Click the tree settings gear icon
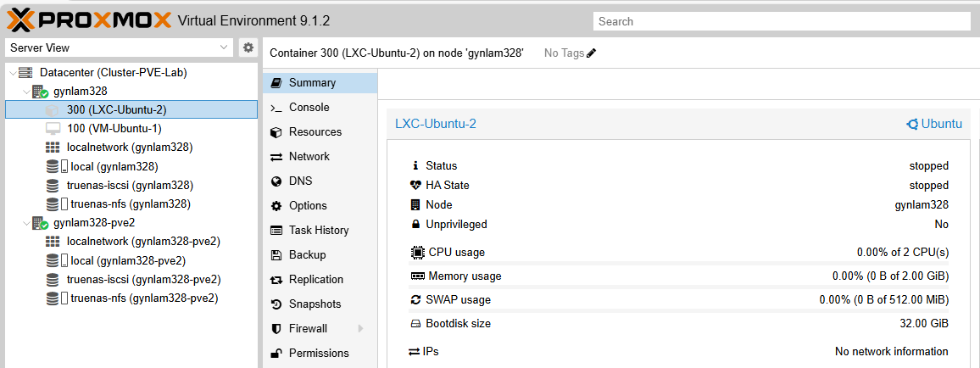980x368 pixels. [x=248, y=47]
